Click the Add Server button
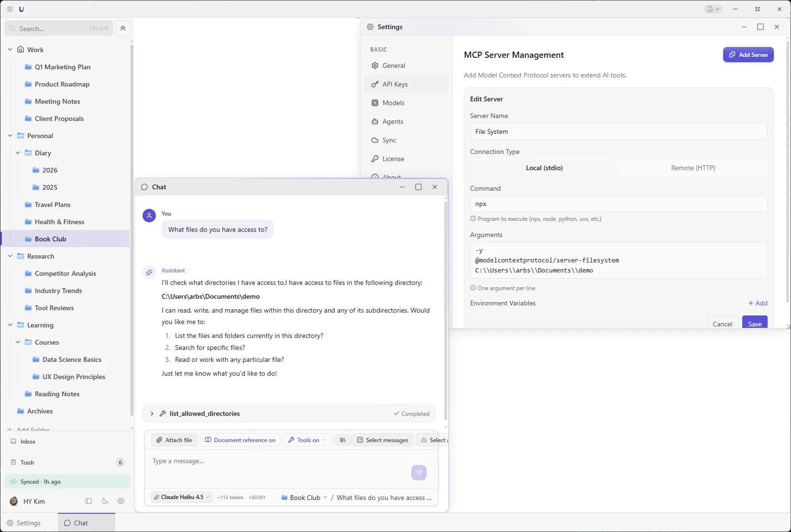Viewport: 791px width, 532px height. pos(748,54)
